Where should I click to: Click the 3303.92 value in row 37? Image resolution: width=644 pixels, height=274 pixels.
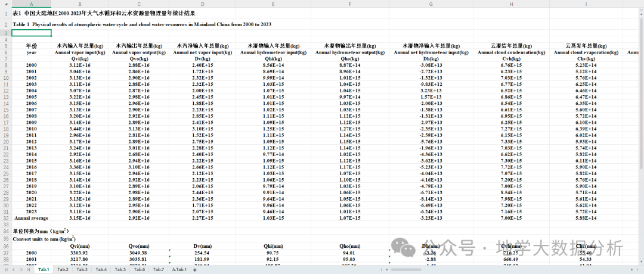coord(80,253)
